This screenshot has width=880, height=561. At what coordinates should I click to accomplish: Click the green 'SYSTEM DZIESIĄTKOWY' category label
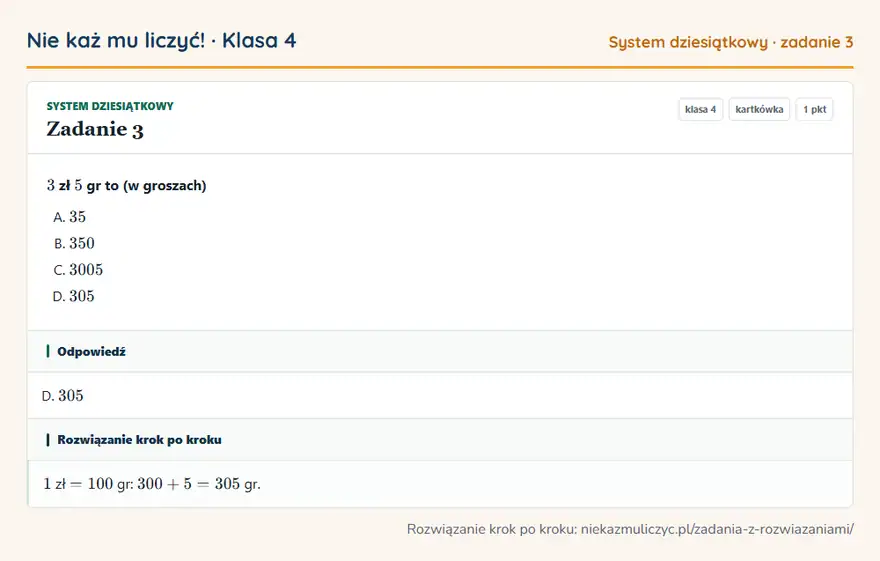pos(110,106)
